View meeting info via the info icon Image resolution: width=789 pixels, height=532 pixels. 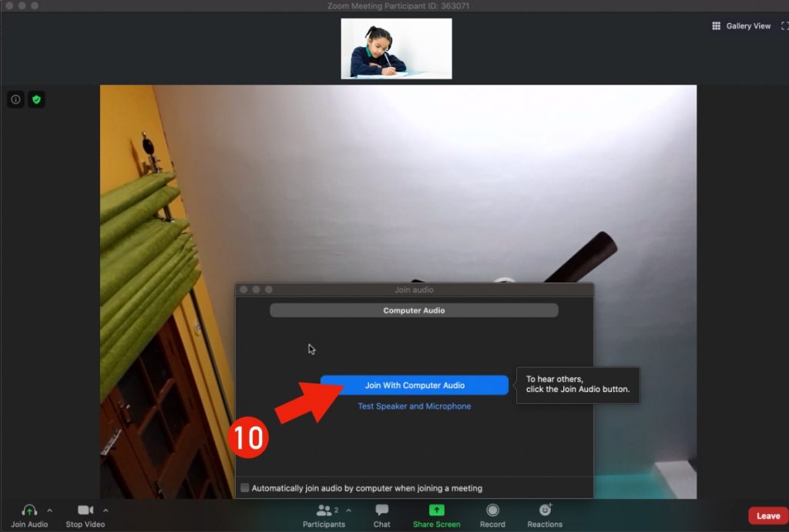pos(15,99)
